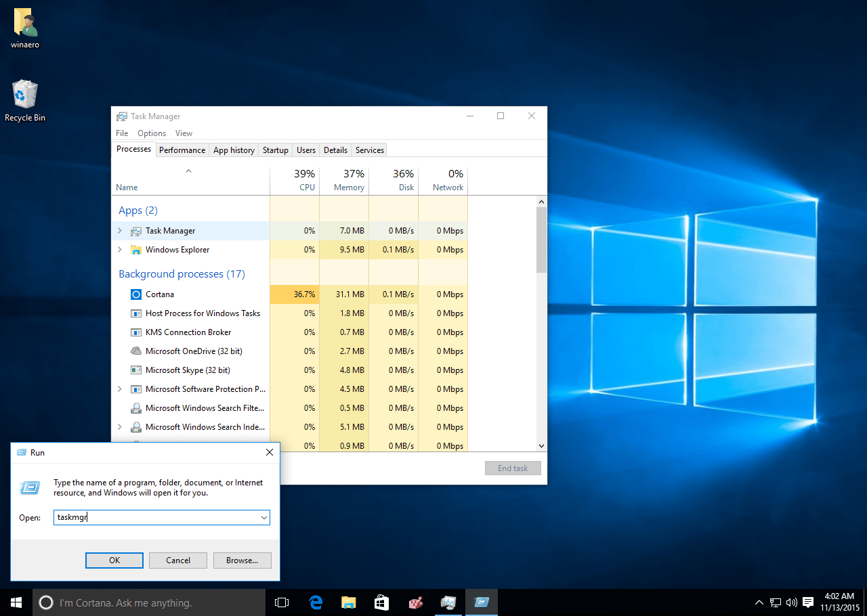Click the Start button
This screenshot has width=867, height=616.
15,602
